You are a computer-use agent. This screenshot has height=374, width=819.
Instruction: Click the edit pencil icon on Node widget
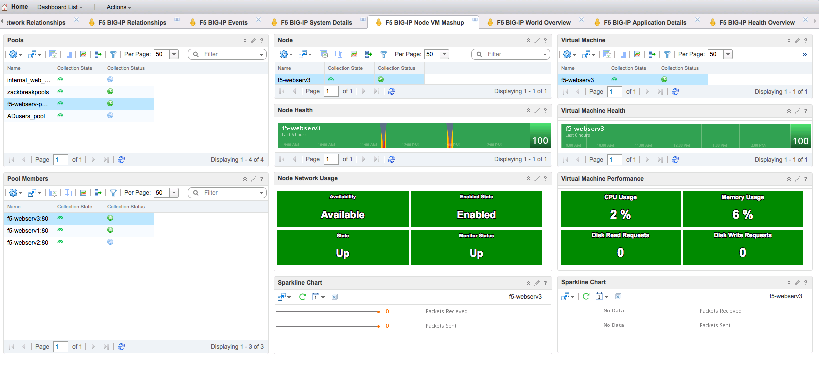537,40
